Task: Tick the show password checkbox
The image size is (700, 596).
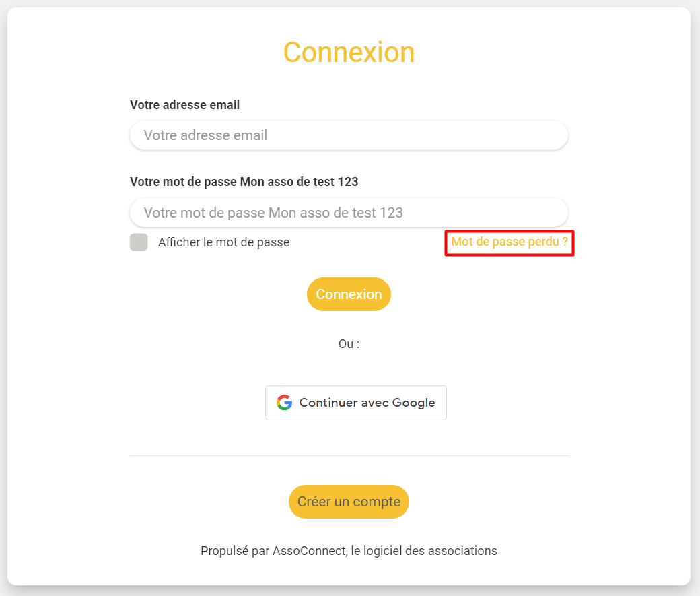Action: [139, 242]
